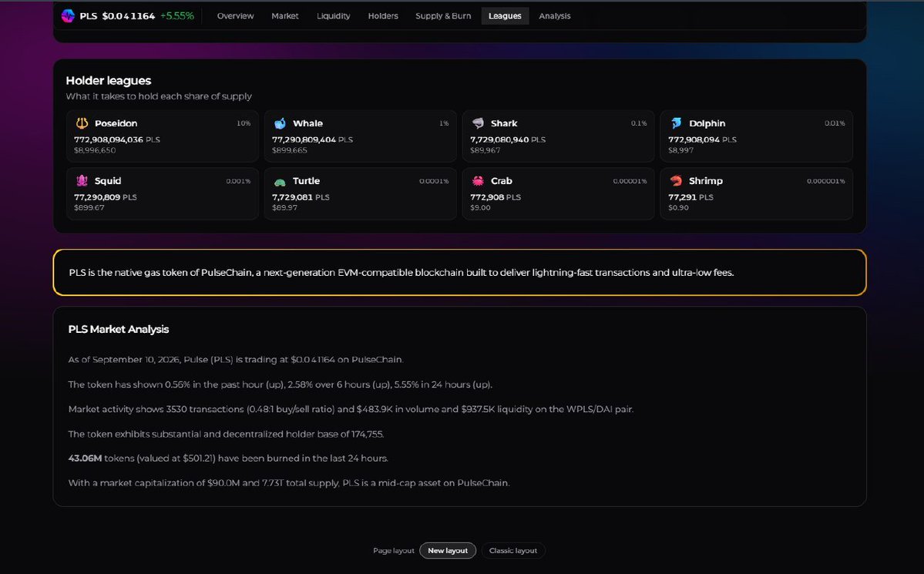Open the Overview tab
924x574 pixels.
pyautogui.click(x=235, y=16)
